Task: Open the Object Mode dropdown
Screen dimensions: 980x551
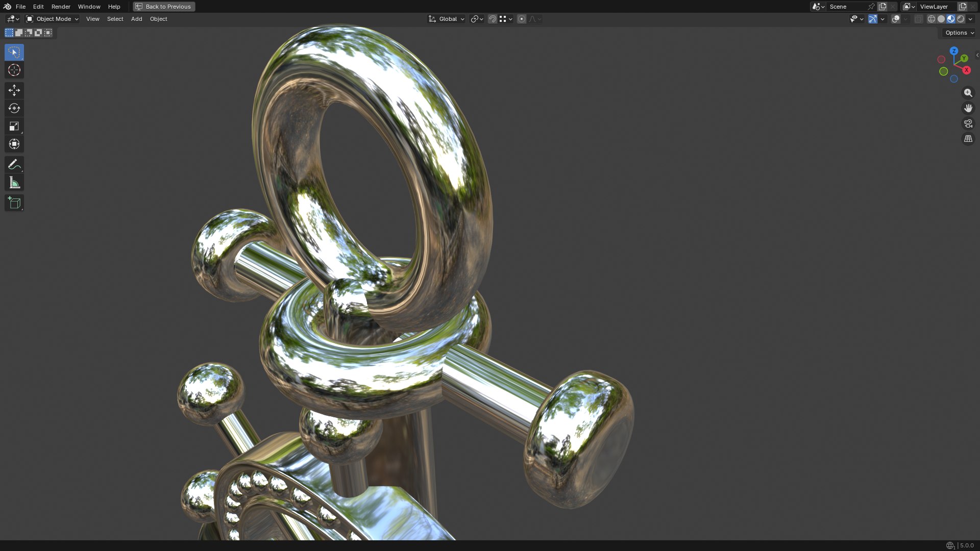Action: [x=53, y=19]
